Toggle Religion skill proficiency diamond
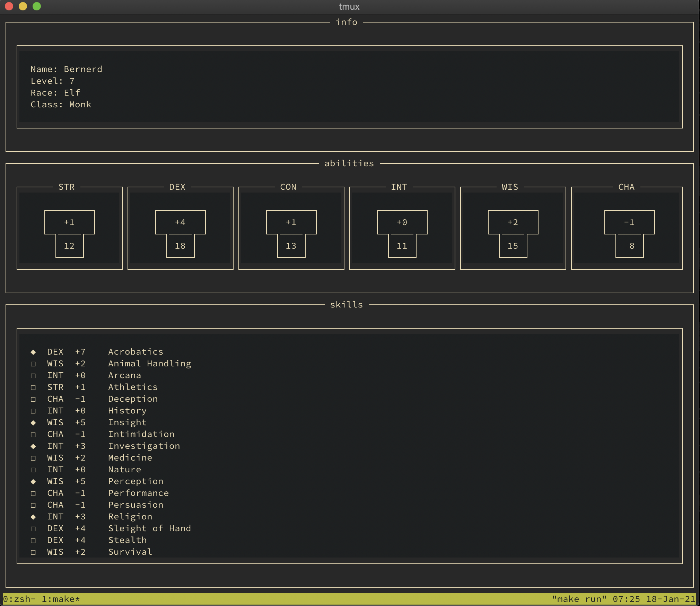 tap(33, 517)
